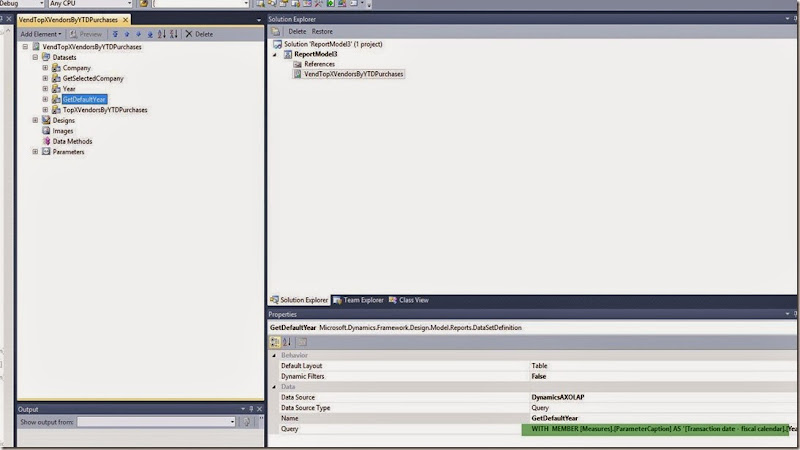Expand the Company dataset node
This screenshot has height=450, width=800.
[45, 68]
